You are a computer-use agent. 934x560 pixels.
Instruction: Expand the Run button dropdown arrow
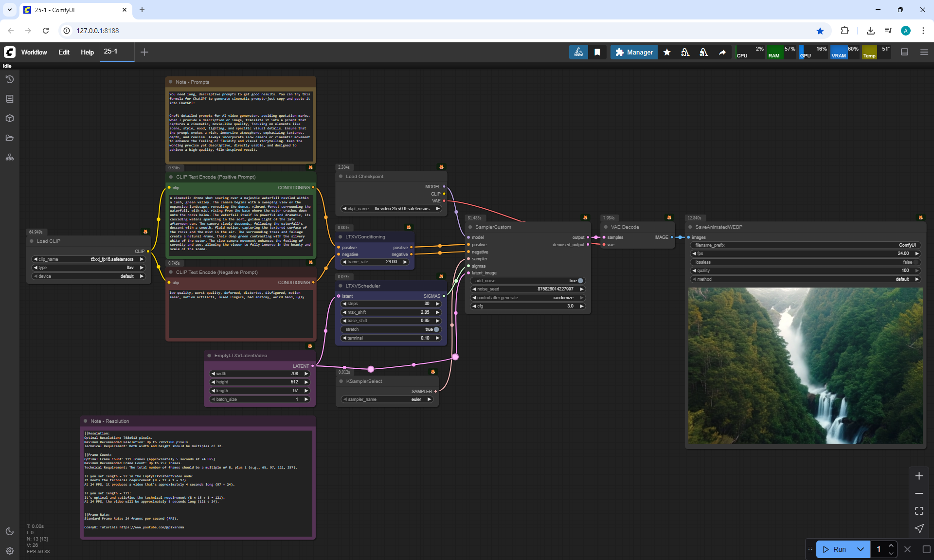[860, 549]
